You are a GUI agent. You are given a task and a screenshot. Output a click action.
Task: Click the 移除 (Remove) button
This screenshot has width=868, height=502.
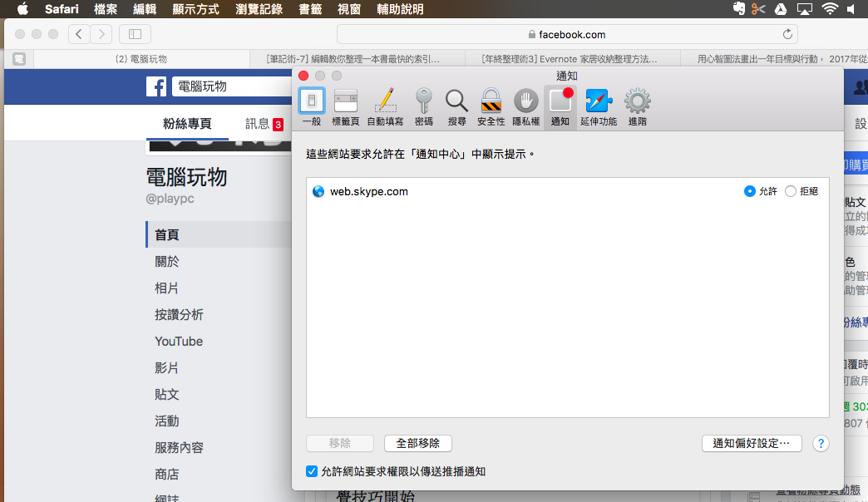coord(340,443)
